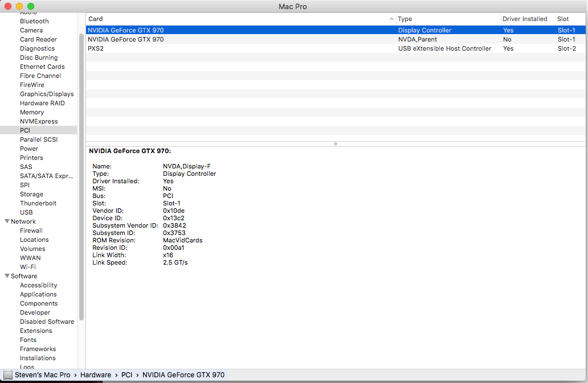
Task: Select the Network category heading
Action: tap(23, 221)
